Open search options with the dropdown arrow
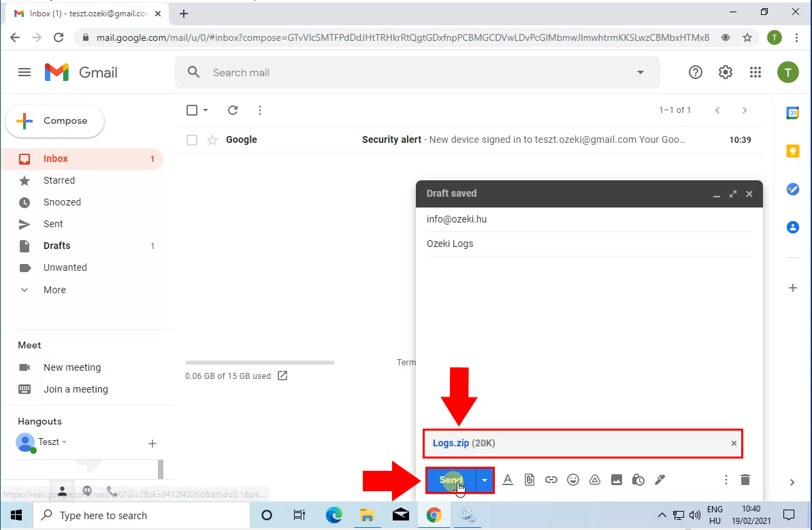812x530 pixels. tap(640, 71)
